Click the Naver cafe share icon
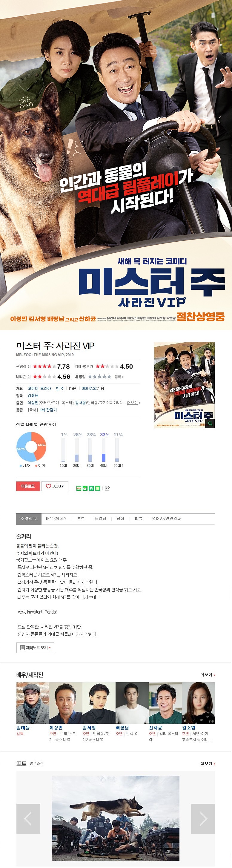Screen dimensions: 232x868 tap(85, 488)
